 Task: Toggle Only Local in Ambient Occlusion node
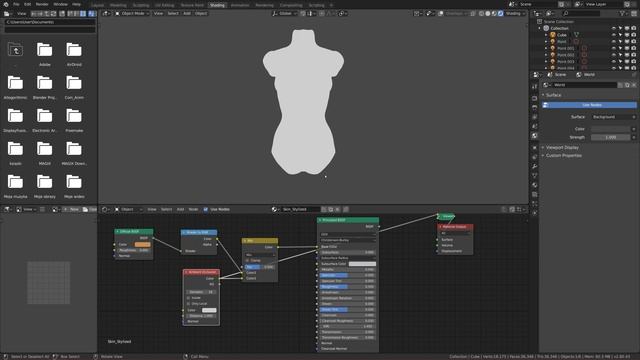pyautogui.click(x=188, y=304)
